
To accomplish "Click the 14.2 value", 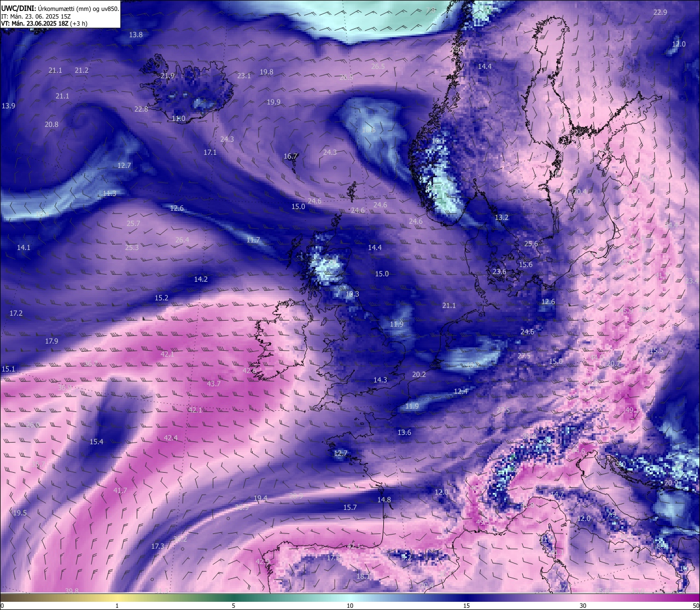I will 201,279.
